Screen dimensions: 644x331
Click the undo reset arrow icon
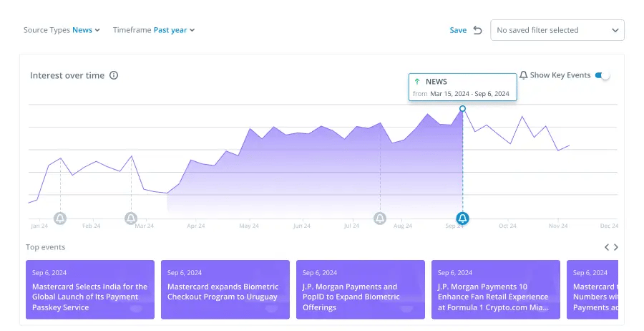tap(477, 30)
